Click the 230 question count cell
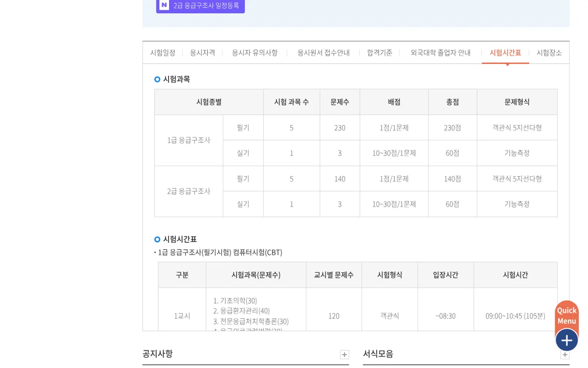The height and width of the screenshot is (368, 588). pos(340,128)
